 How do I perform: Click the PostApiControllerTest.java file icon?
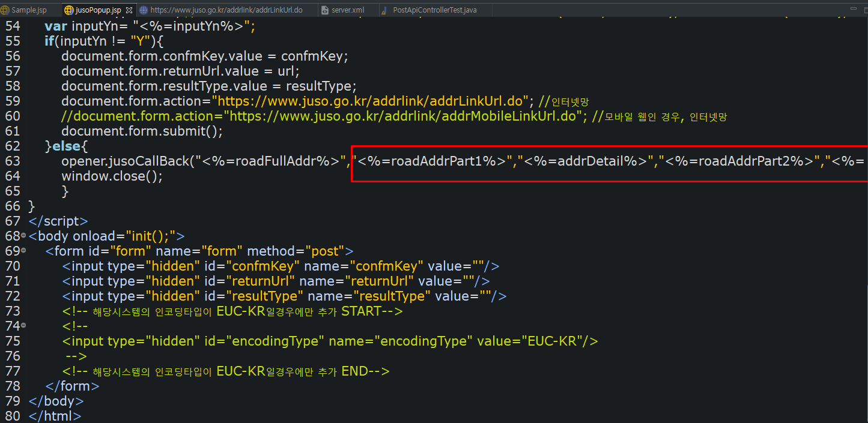click(x=384, y=10)
